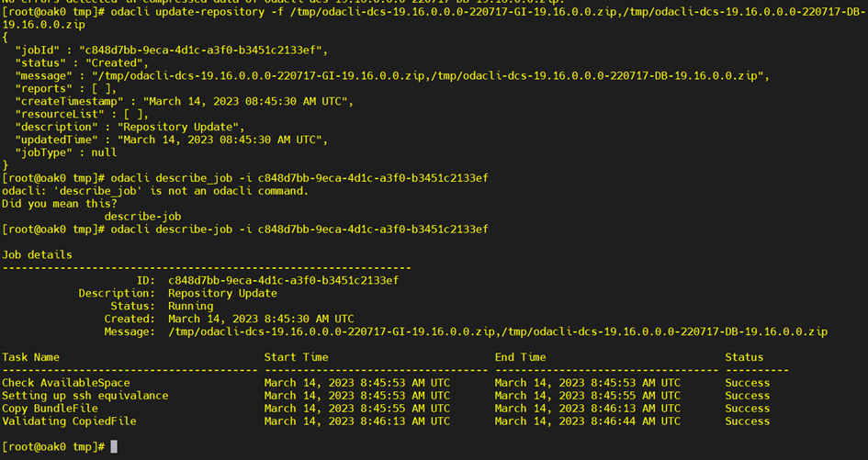868x460 pixels.
Task: Click the "Task Name" column header
Action: 30,357
